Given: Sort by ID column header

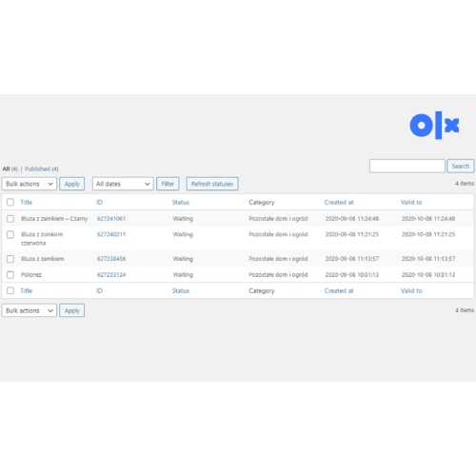Looking at the screenshot, I should click(x=99, y=202).
